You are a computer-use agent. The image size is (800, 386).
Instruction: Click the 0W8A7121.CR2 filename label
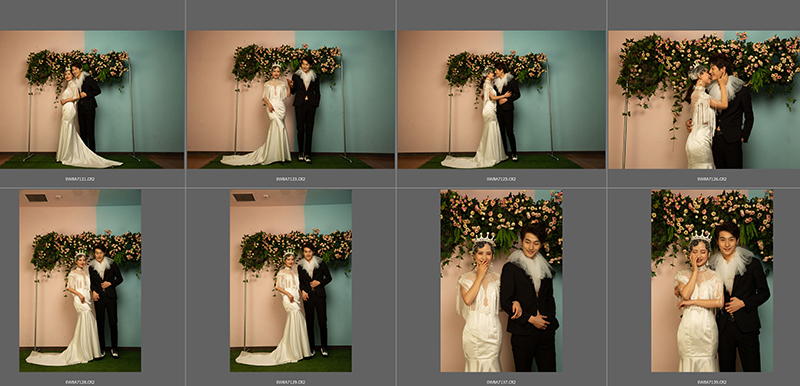click(80, 179)
